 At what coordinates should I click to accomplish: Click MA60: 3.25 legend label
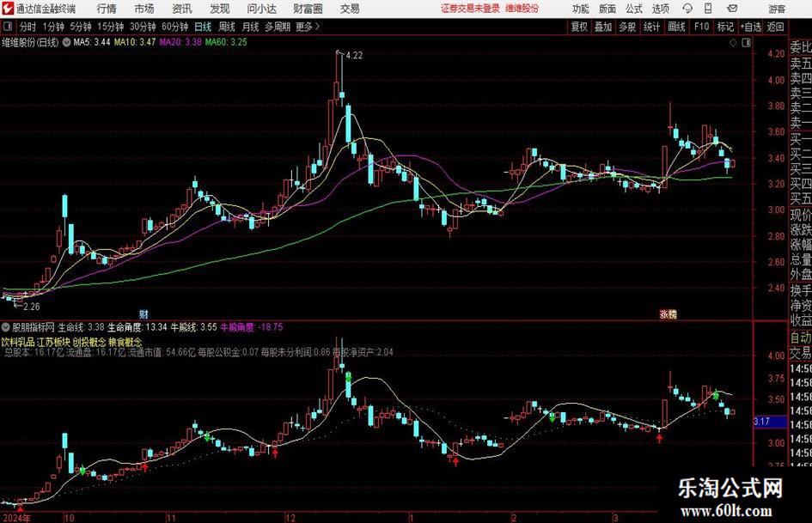pos(226,42)
